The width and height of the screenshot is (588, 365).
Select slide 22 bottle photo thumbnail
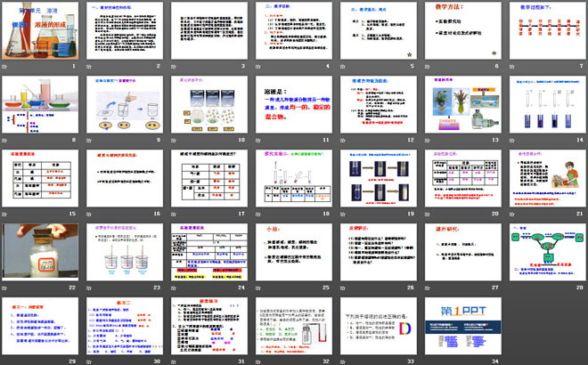40,252
